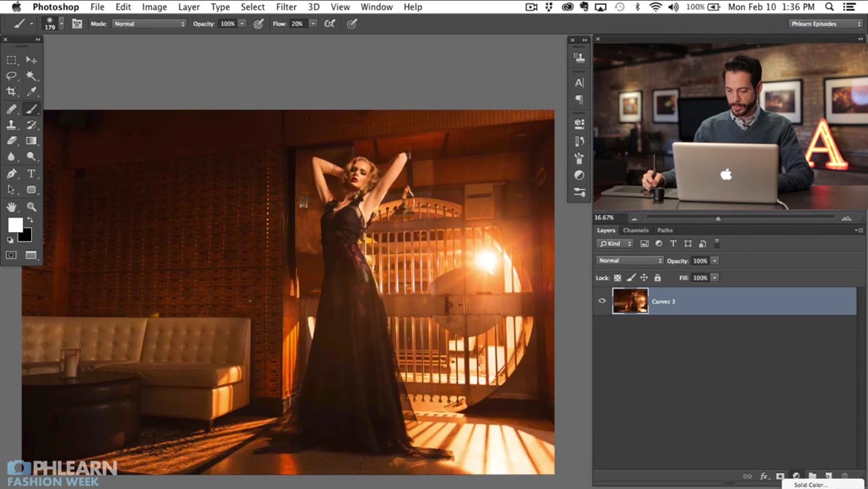Open layer Opacity dropdown arrow

pyautogui.click(x=715, y=260)
